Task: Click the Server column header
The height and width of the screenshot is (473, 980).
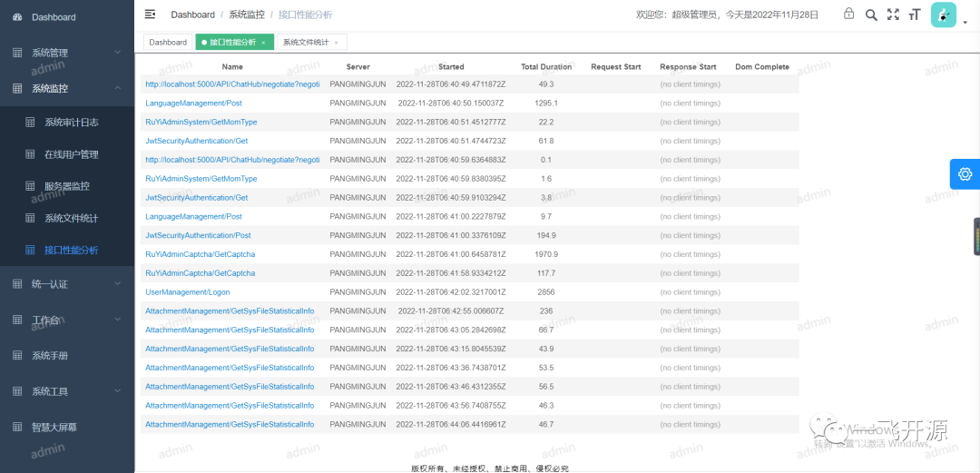Action: click(x=358, y=67)
